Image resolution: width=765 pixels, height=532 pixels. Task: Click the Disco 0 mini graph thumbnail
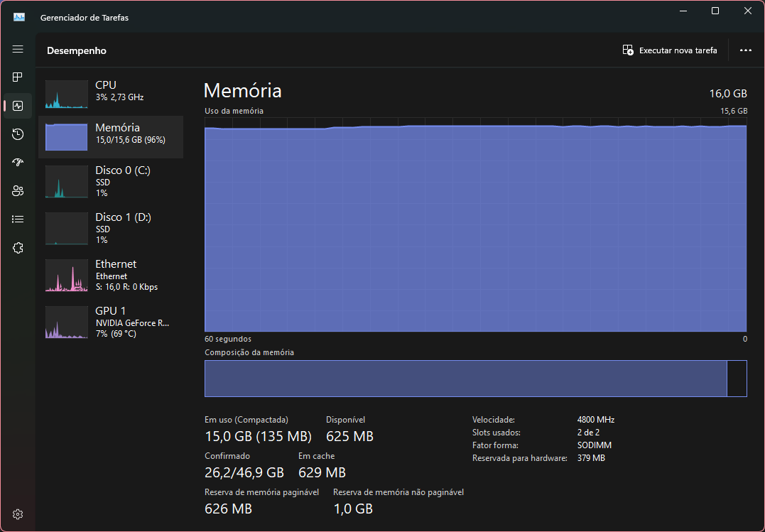(x=66, y=182)
